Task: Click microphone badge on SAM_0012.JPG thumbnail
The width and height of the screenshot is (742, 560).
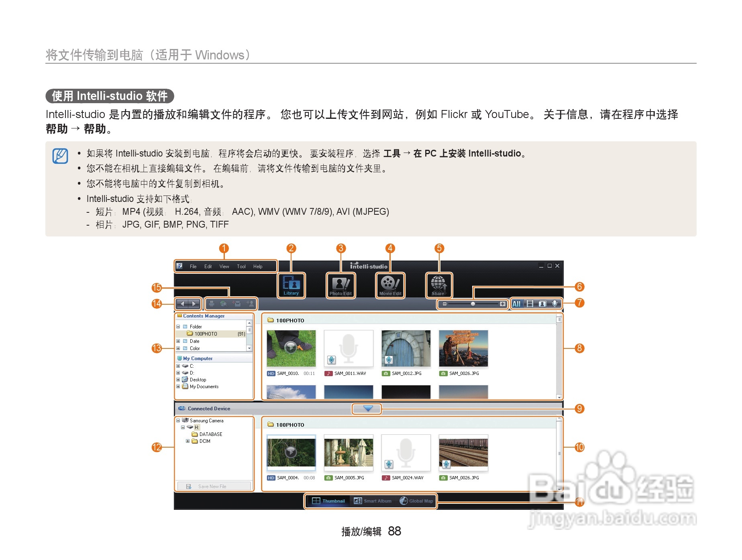Action: coord(389,360)
